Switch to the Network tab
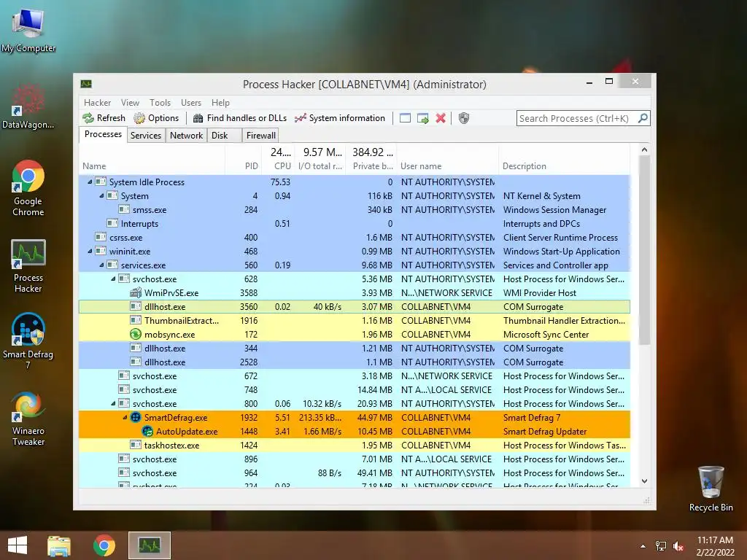 pyautogui.click(x=186, y=135)
